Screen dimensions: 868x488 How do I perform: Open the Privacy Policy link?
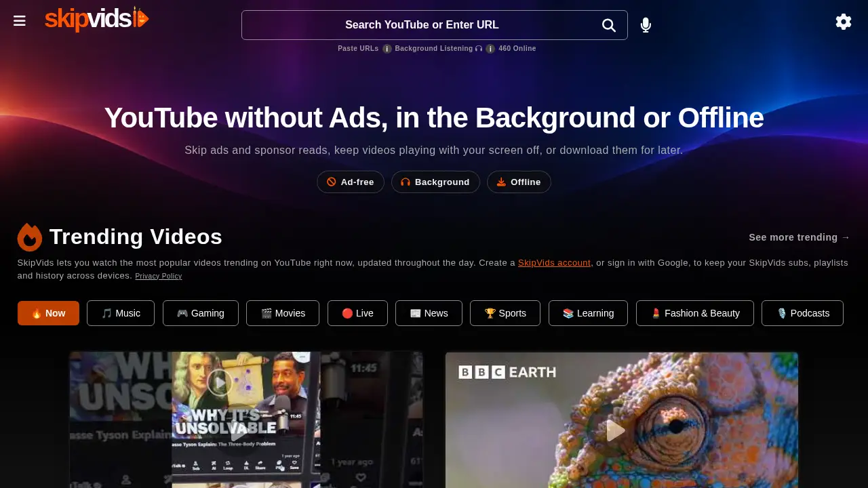[x=159, y=276]
